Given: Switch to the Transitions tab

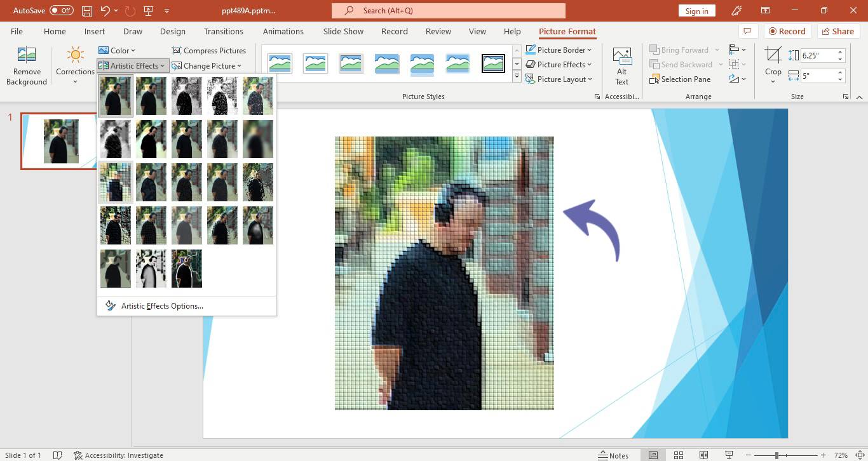Looking at the screenshot, I should point(223,31).
